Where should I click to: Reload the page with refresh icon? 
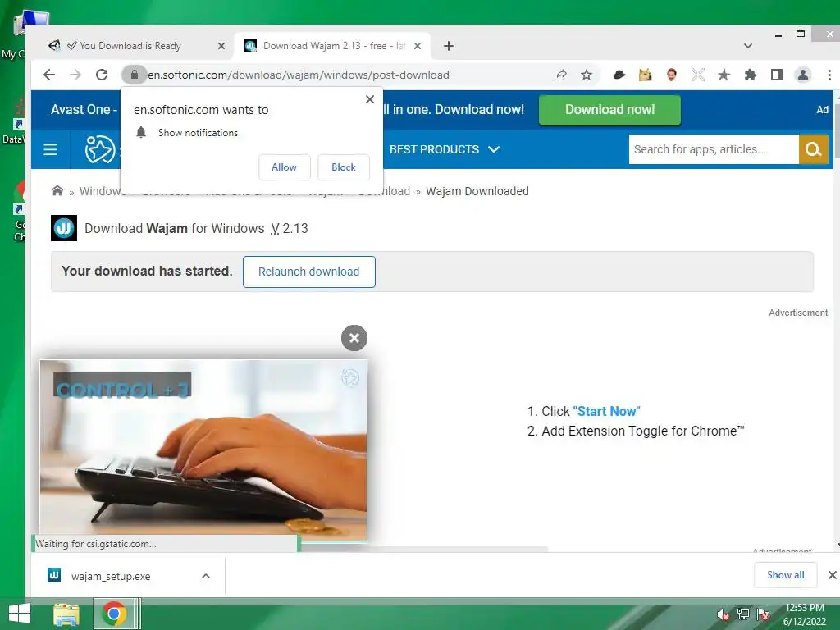(x=102, y=75)
